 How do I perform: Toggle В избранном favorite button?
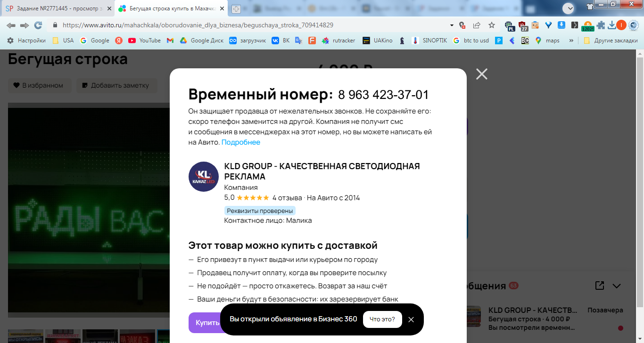[x=40, y=85]
